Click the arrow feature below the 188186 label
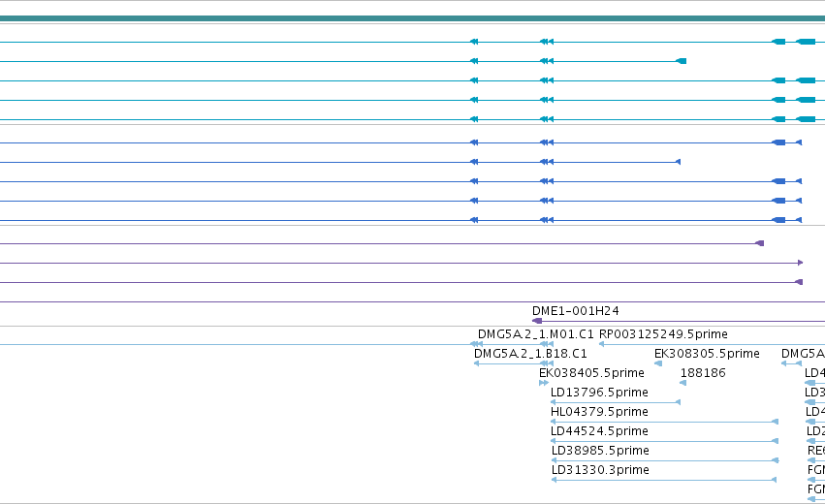The height and width of the screenshot is (504, 825). point(682,383)
